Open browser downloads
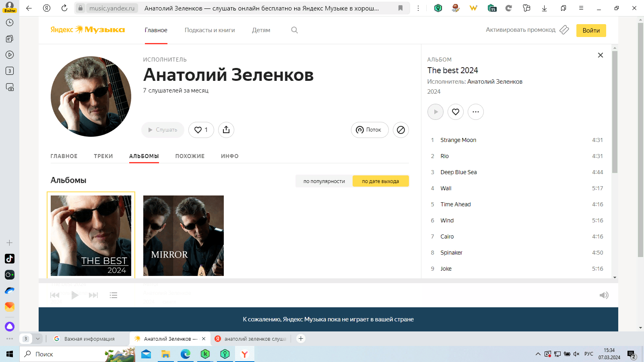The image size is (644, 362). click(x=544, y=8)
